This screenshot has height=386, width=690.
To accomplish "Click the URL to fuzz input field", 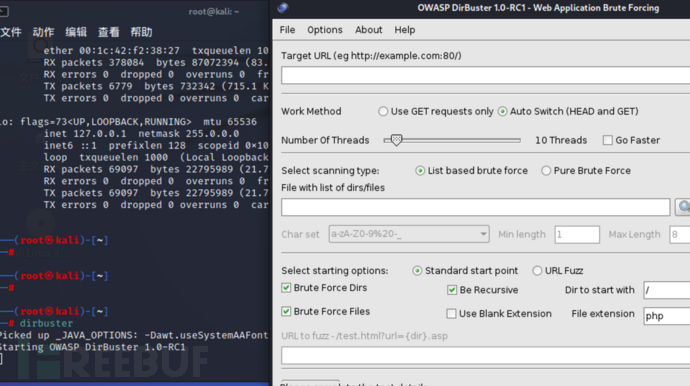I will pos(485,355).
